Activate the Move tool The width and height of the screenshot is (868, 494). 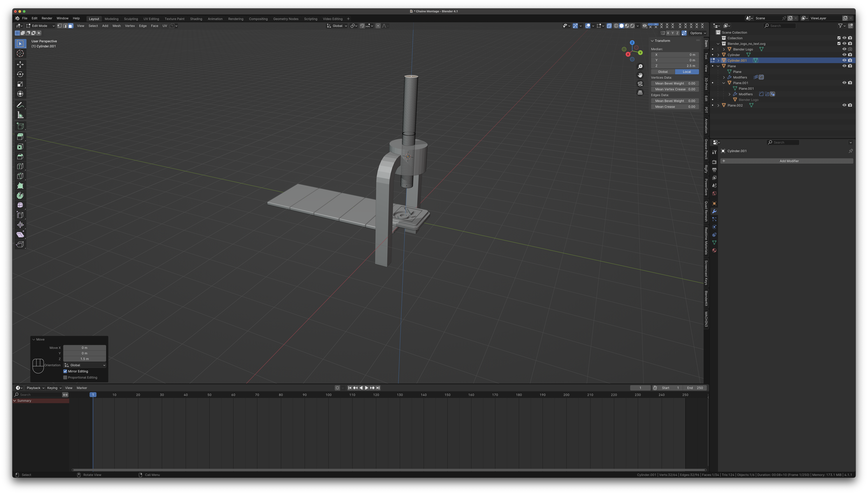pos(20,64)
